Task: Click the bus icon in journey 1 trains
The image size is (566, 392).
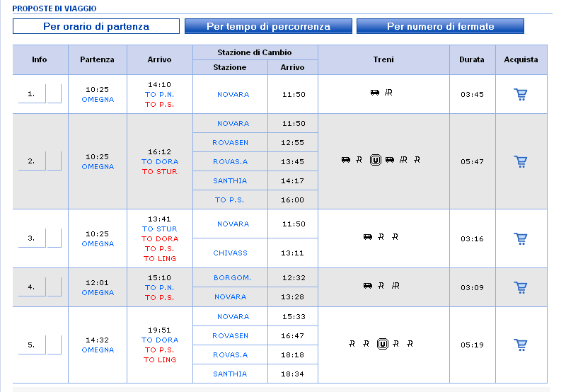Action: pyautogui.click(x=375, y=93)
